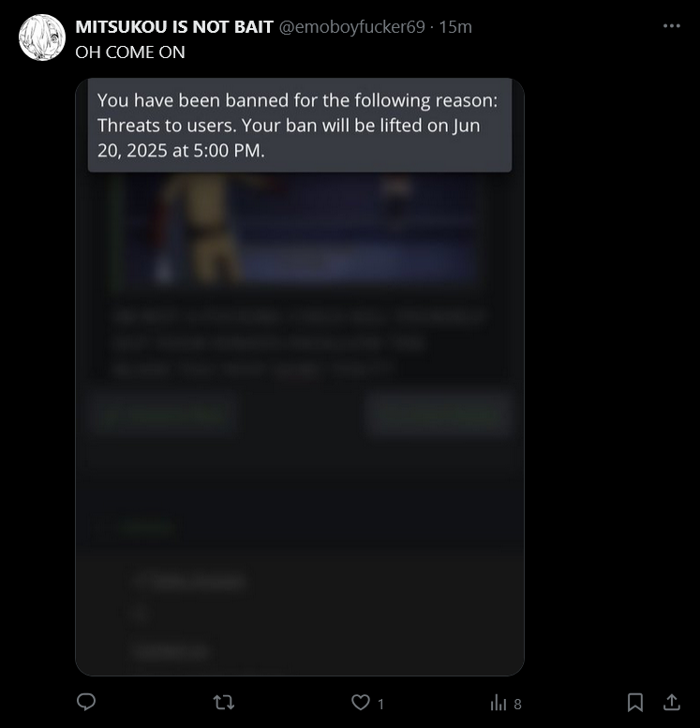Screen dimensions: 700x728
Task: Click the share upload arrow icon
Action: pos(671,702)
